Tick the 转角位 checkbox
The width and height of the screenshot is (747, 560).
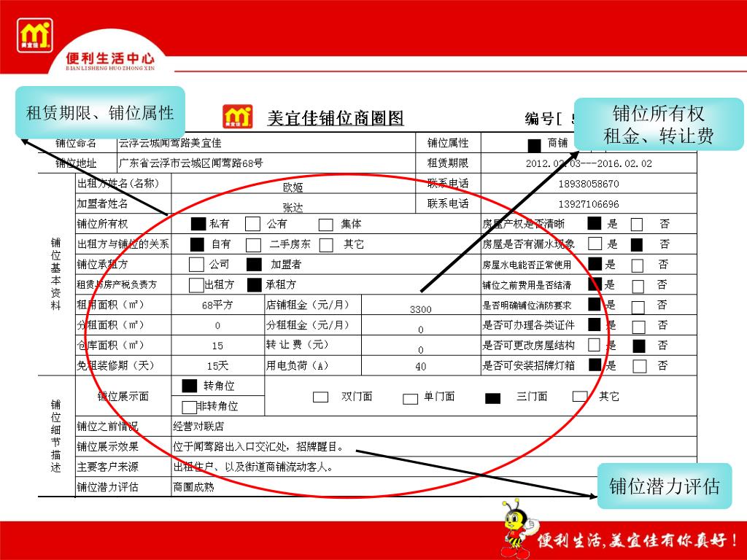[190, 386]
